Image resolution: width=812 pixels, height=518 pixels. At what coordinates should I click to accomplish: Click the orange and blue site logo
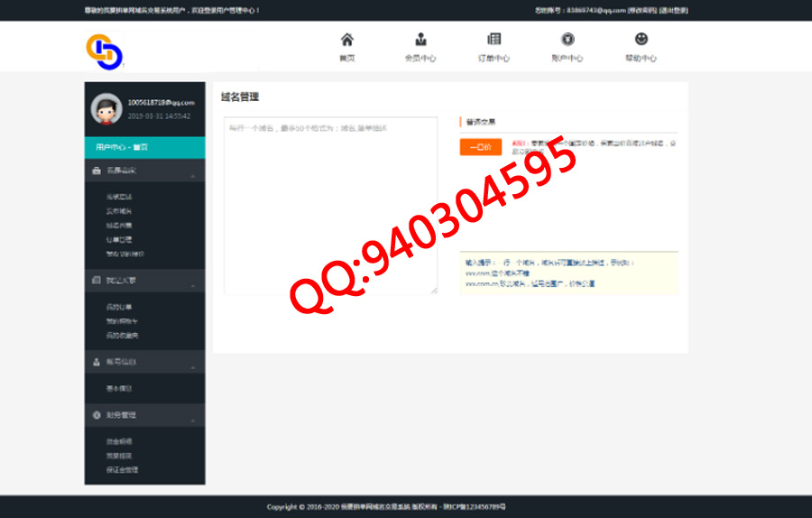point(104,51)
